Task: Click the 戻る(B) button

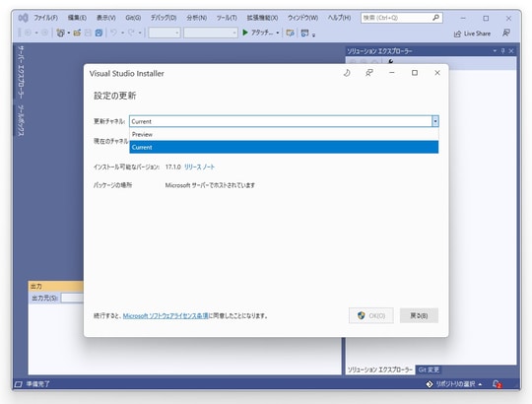Action: (x=419, y=315)
